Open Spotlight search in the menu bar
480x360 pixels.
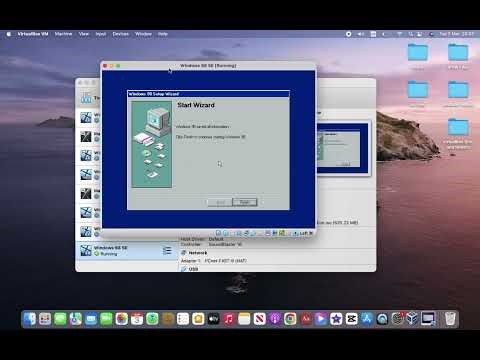pos(411,34)
